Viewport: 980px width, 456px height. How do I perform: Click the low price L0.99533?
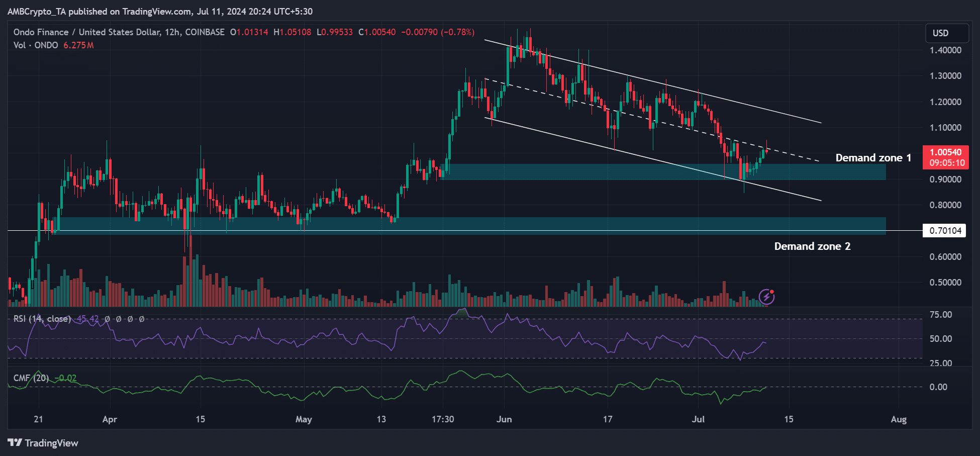click(x=335, y=32)
